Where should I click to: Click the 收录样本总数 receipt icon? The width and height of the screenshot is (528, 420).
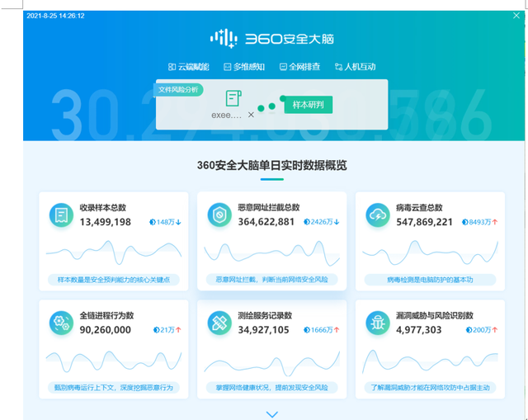point(61,215)
